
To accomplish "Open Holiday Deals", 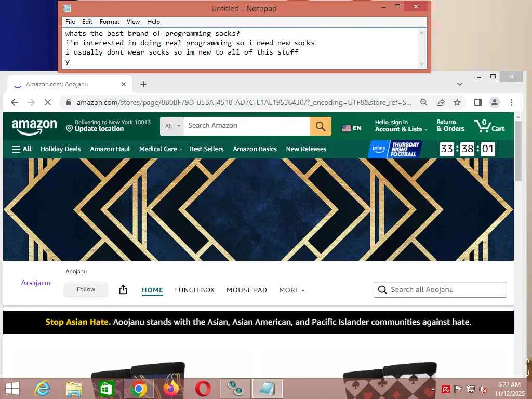I will (x=60, y=149).
